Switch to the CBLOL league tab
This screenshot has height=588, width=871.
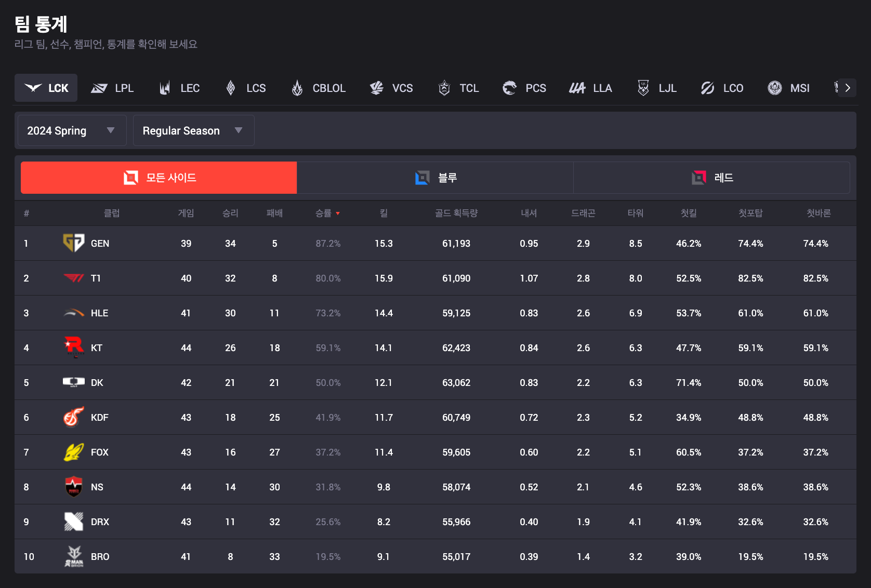coord(319,88)
